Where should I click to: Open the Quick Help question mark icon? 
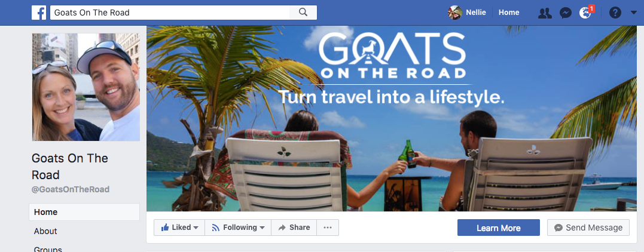(x=615, y=13)
